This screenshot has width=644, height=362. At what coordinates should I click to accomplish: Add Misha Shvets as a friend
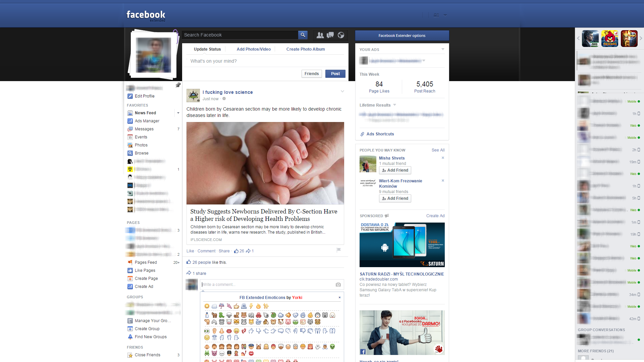[x=395, y=170]
